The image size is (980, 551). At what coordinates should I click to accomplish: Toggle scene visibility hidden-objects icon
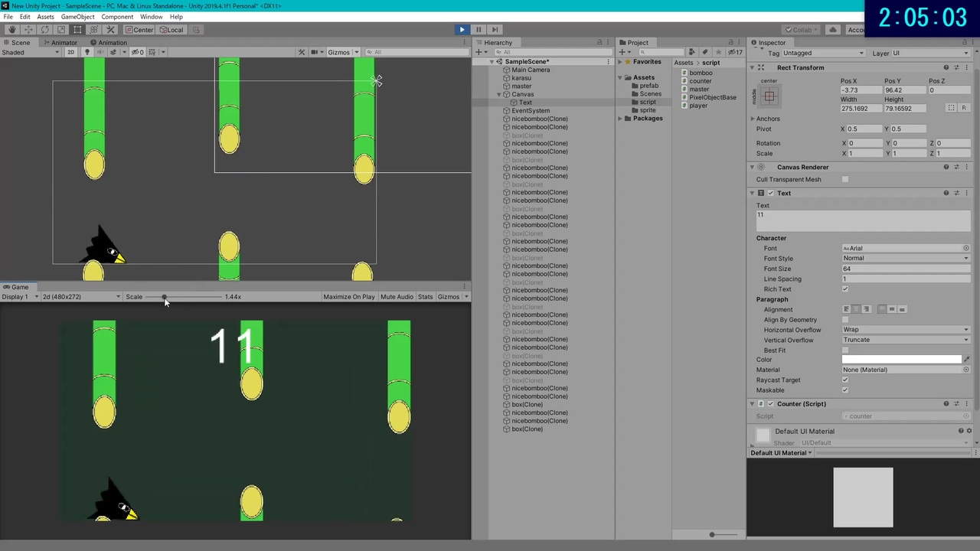(x=136, y=52)
